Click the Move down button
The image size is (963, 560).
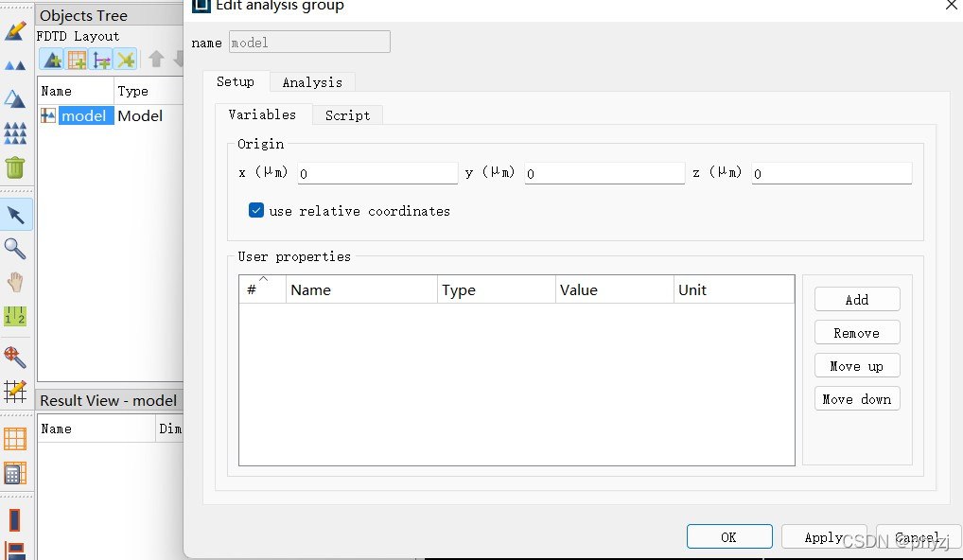coord(857,399)
